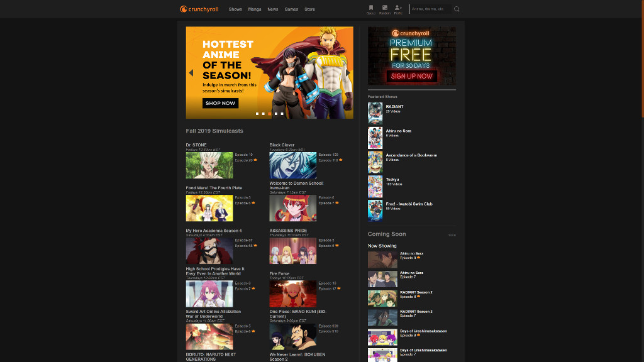This screenshot has height=362, width=644.
Task: Open One Piece: WANO KUNI thumbnail
Action: click(293, 337)
